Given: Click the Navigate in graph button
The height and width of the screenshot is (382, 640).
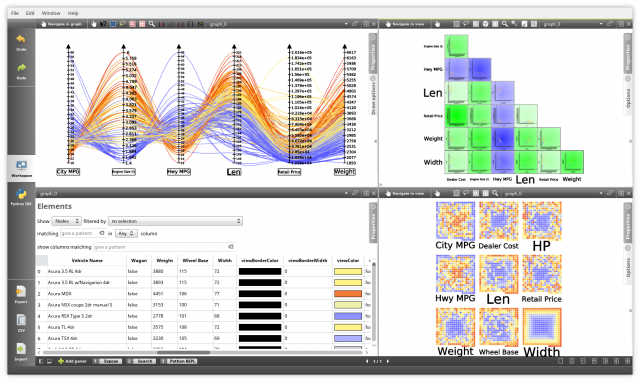Looking at the screenshot, I should click(61, 24).
